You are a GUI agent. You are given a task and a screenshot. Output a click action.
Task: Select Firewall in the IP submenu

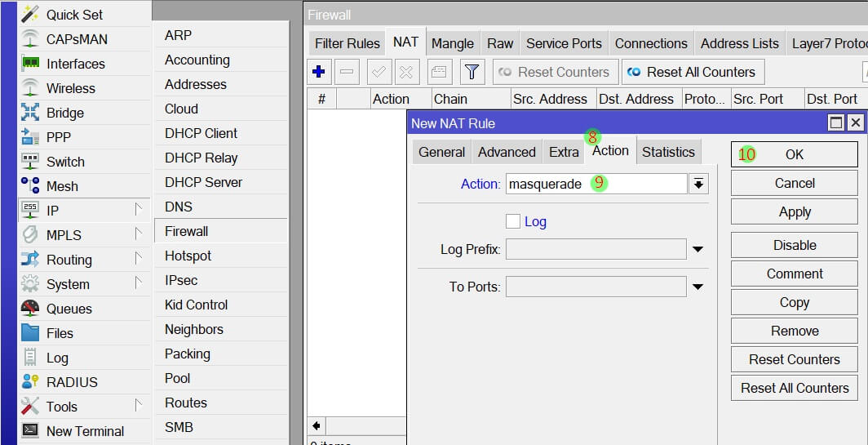point(187,231)
